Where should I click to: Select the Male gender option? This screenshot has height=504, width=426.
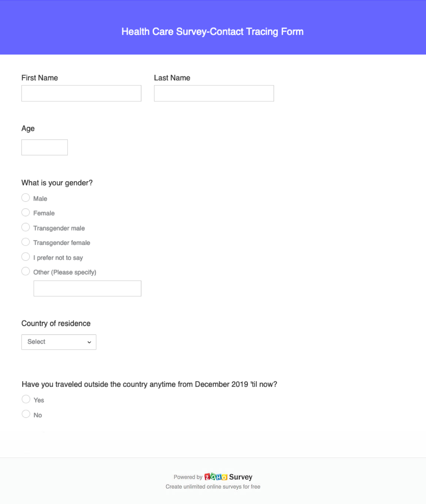[26, 198]
